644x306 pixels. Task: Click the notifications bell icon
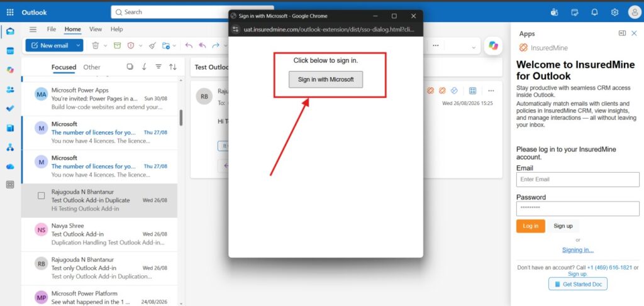pos(594,13)
